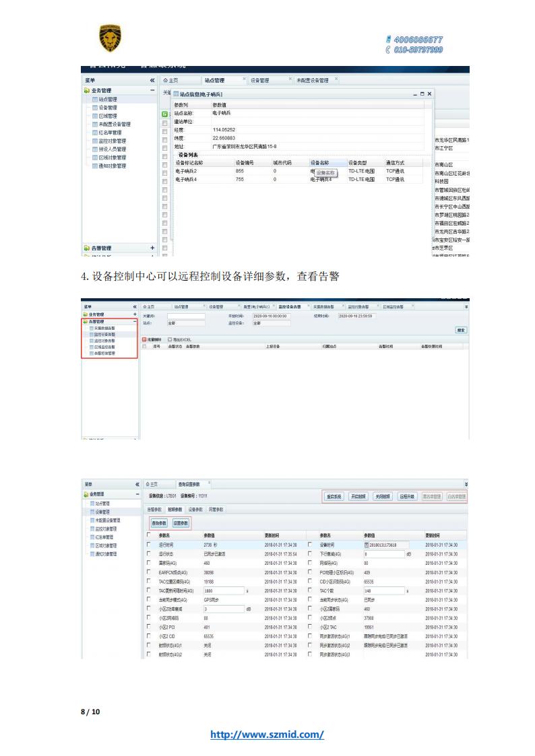Click device row 电子哨兵2
Image resolution: width=535 pixels, height=756 pixels.
pos(299,171)
